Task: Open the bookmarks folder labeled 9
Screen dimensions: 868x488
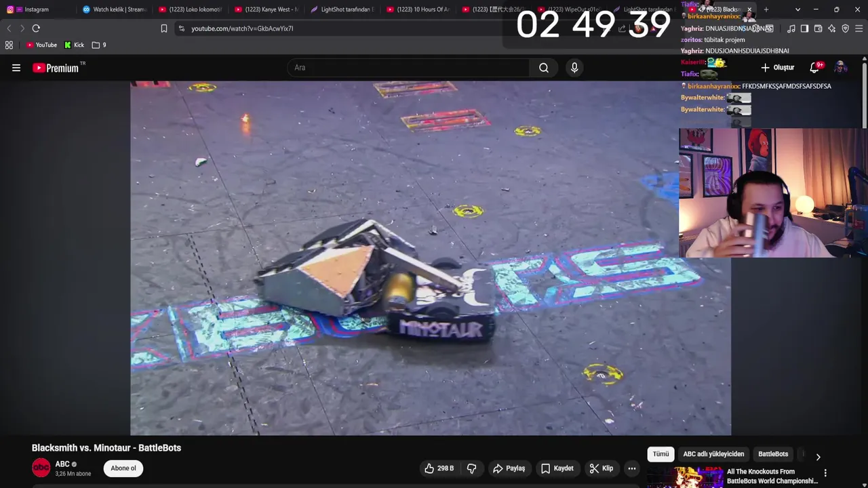Action: tap(99, 45)
